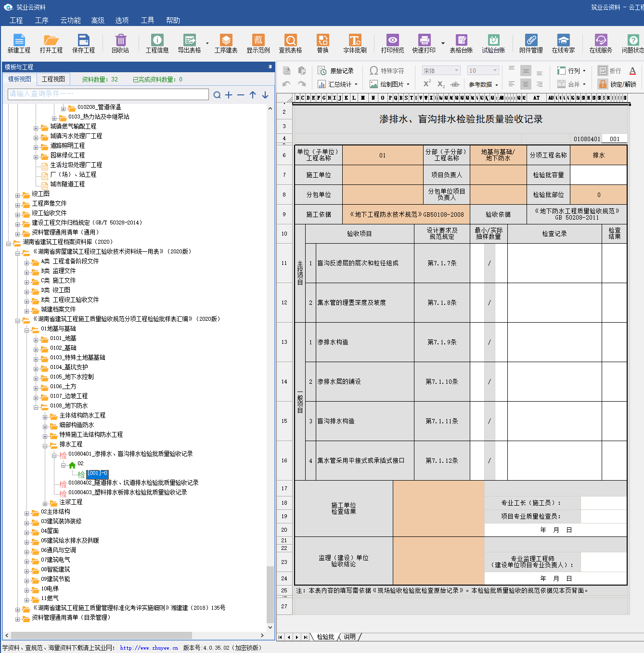Open the zhuyew.cn website link
The height and width of the screenshot is (653, 644).
coord(149,648)
